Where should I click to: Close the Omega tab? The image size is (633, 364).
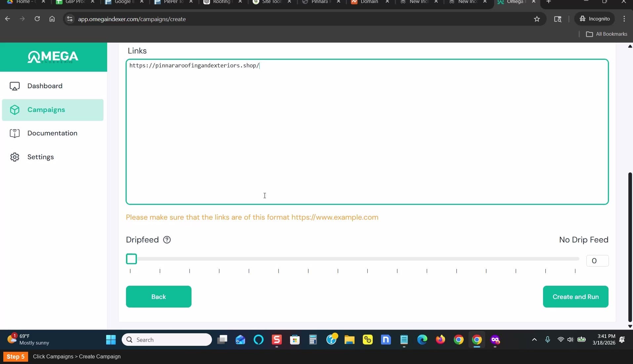533,2
